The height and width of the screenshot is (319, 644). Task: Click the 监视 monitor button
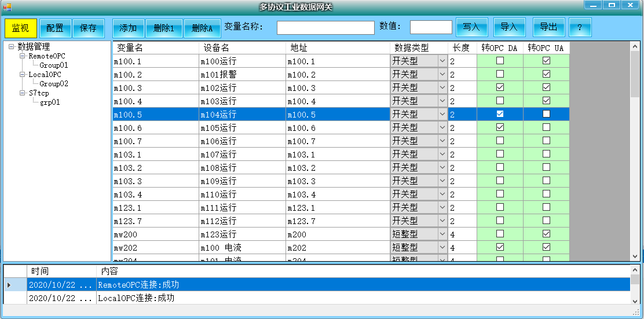[x=20, y=28]
